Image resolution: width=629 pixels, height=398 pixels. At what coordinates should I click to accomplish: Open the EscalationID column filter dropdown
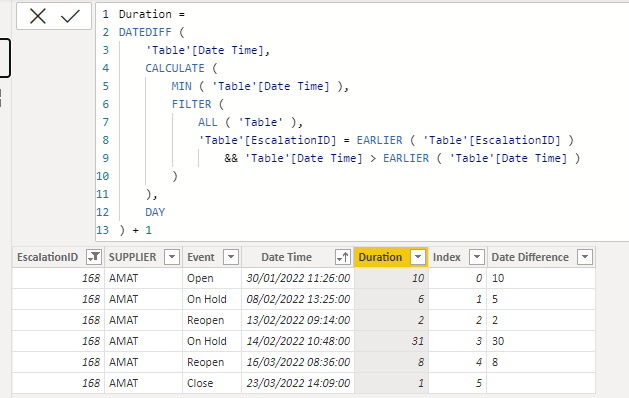tap(94, 257)
